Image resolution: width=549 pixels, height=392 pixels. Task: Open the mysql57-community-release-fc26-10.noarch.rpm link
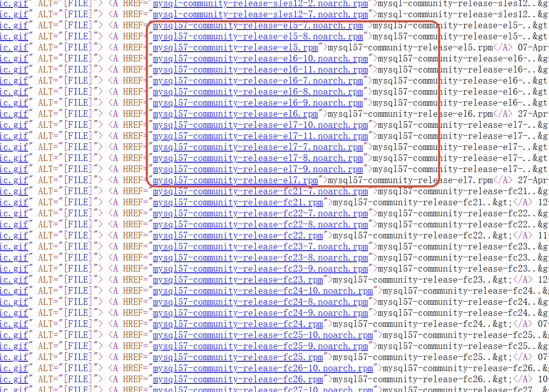[263, 368]
